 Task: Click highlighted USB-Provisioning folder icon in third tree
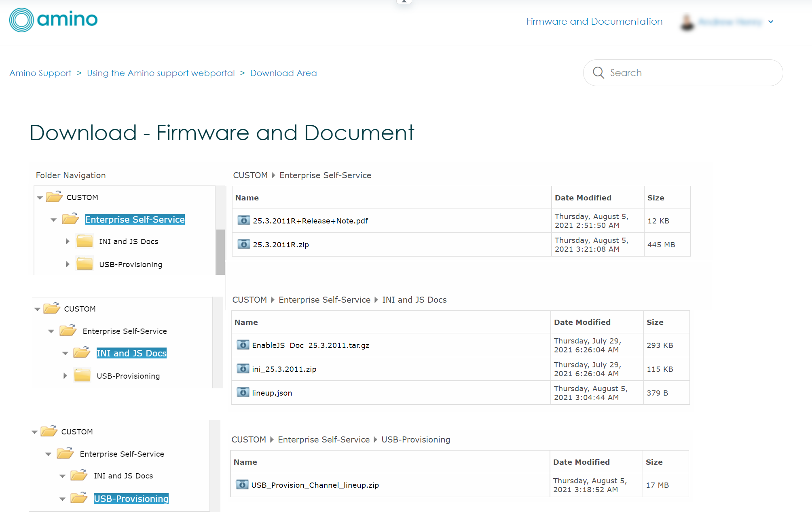click(x=79, y=498)
